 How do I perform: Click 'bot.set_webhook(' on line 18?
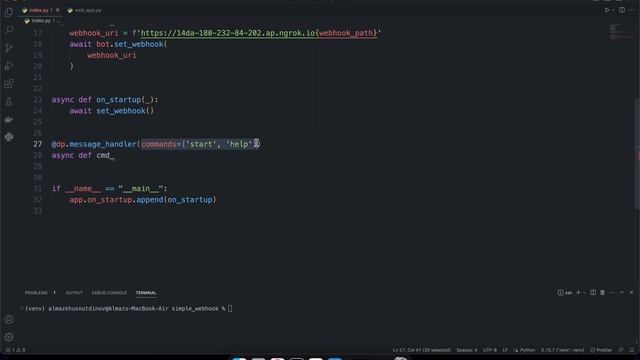(131, 44)
